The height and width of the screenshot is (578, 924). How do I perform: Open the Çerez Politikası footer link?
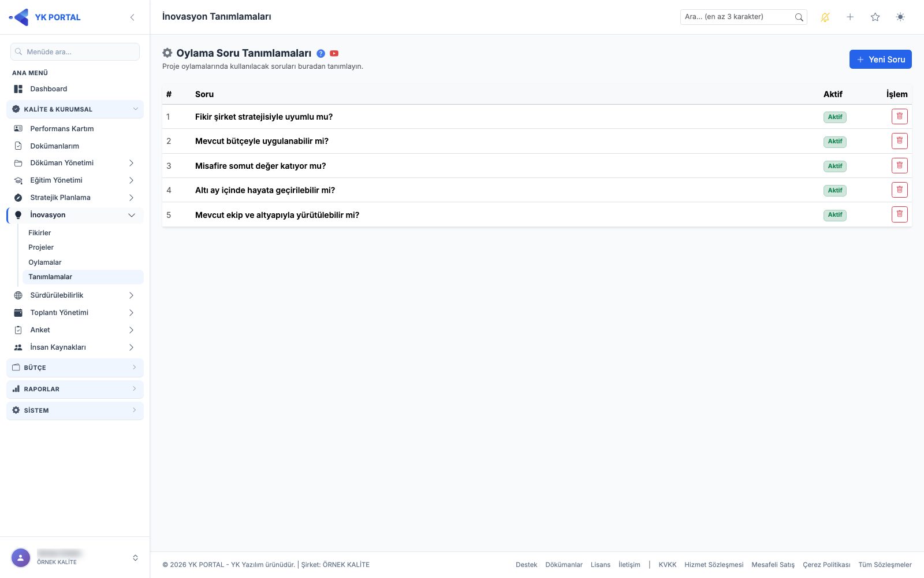[826, 565]
